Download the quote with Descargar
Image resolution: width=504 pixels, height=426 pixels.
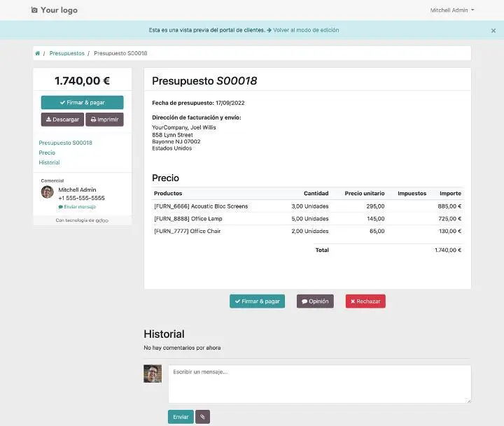tap(62, 120)
